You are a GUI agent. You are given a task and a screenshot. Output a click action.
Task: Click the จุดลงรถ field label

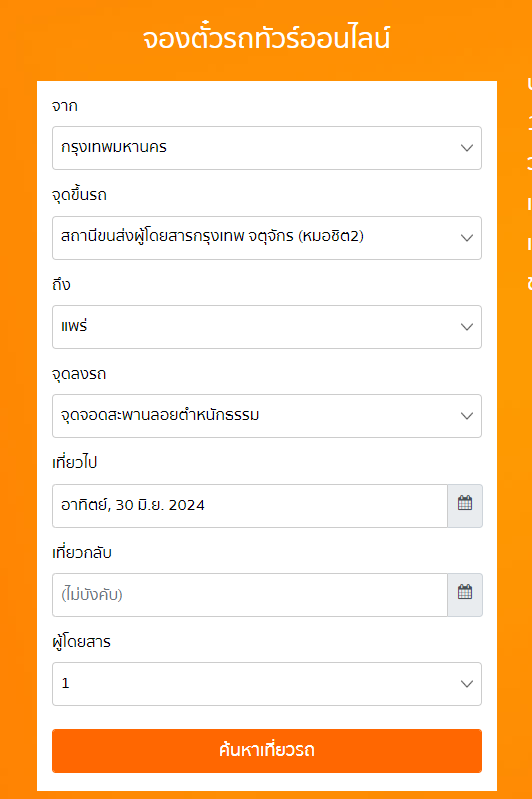(x=79, y=374)
